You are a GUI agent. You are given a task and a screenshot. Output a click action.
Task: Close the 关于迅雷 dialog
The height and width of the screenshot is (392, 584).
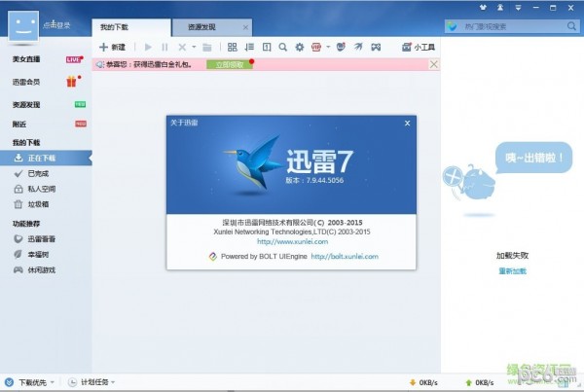point(408,124)
